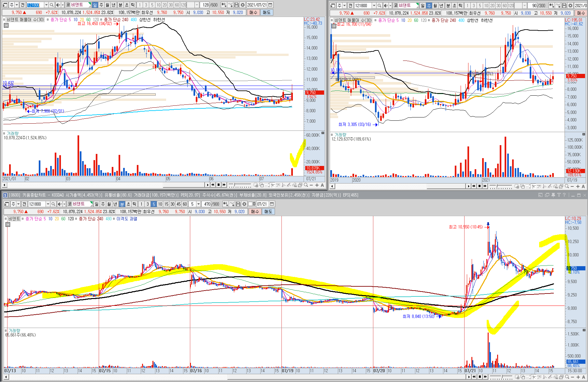
Task: Click '매수' buy button in top-left chart
Action: (253, 12)
